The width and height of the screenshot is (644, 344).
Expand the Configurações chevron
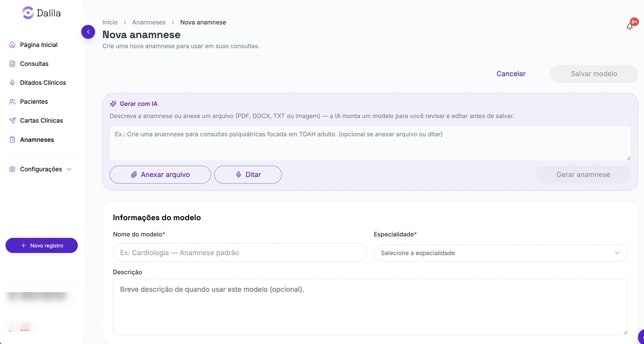coord(69,169)
